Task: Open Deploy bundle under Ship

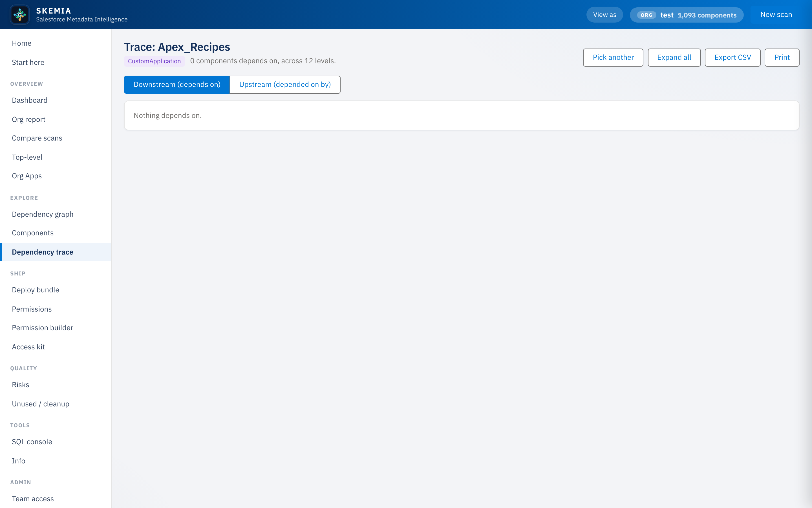Action: click(x=56, y=290)
